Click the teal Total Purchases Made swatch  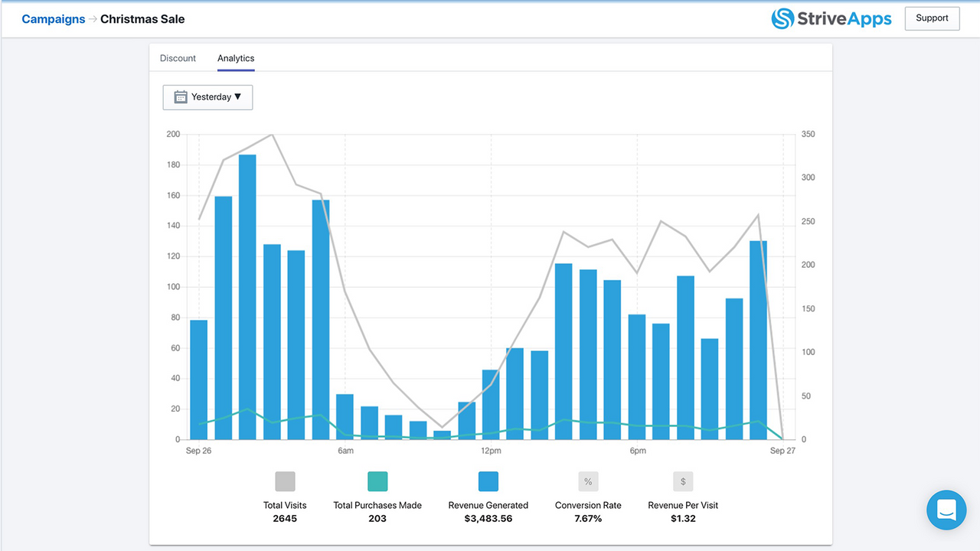[377, 481]
